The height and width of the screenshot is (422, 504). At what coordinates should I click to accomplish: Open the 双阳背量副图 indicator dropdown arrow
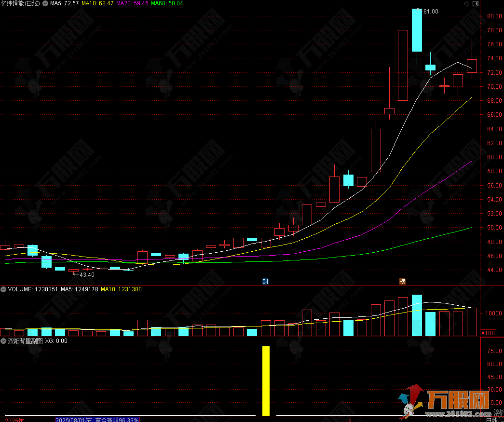pyautogui.click(x=3, y=340)
